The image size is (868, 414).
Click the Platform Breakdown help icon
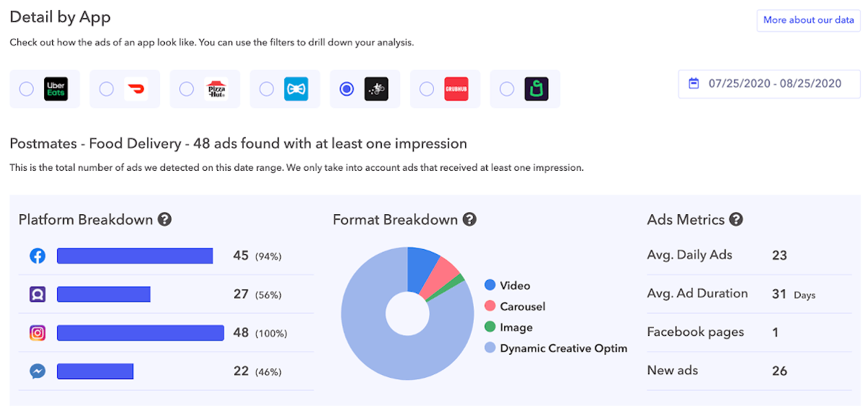[165, 219]
